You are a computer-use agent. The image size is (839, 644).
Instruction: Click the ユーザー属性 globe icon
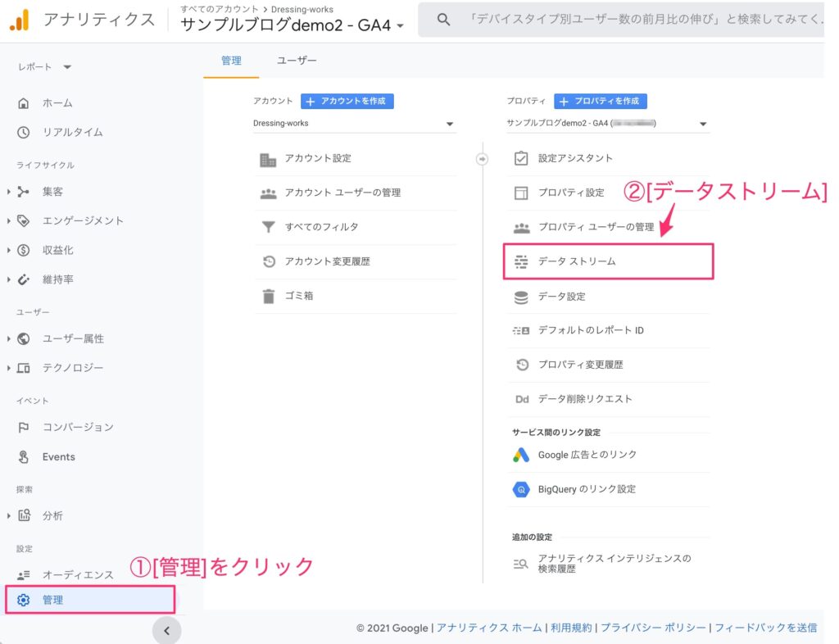24,338
